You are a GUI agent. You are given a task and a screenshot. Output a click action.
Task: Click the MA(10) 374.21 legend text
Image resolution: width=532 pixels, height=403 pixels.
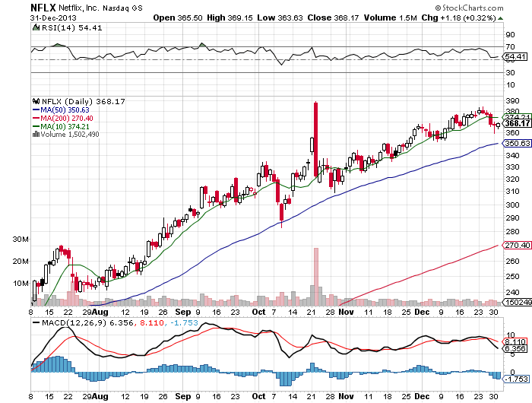coord(65,127)
